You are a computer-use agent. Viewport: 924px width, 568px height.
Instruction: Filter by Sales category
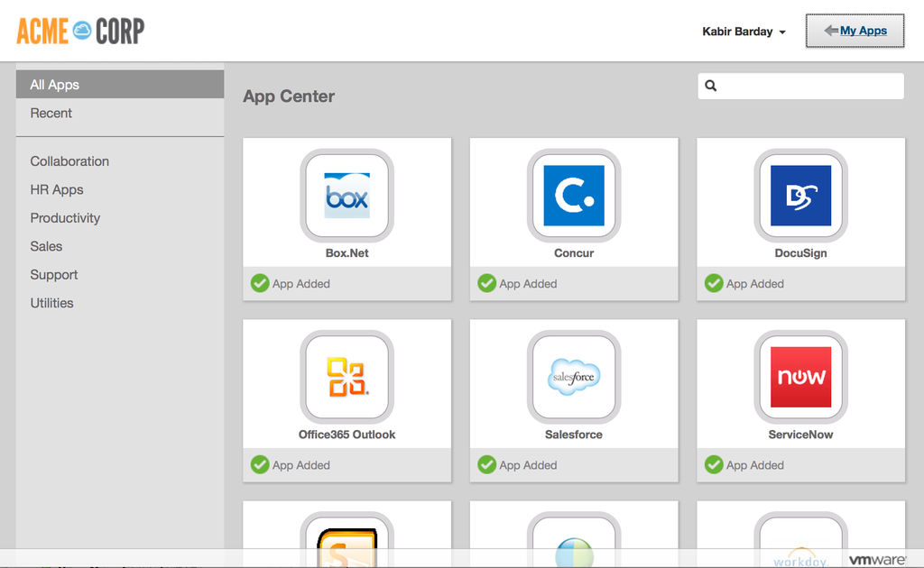point(46,246)
